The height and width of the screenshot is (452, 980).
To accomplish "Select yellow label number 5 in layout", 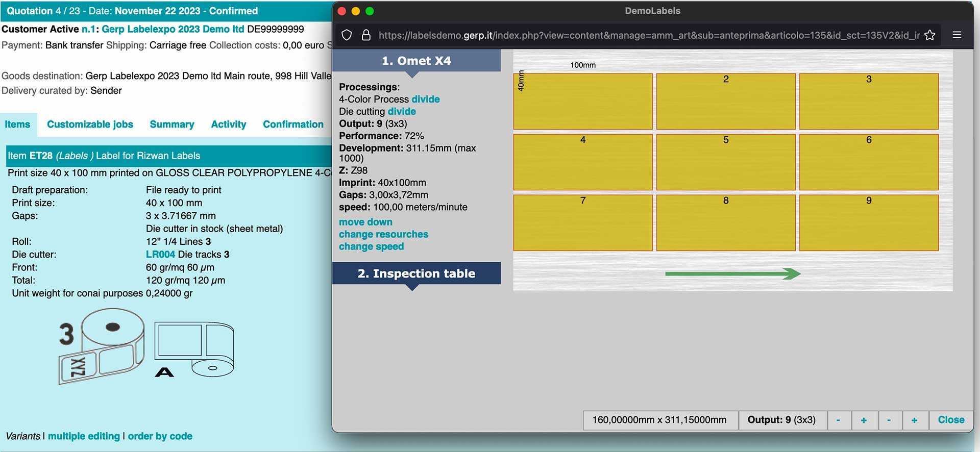I will pyautogui.click(x=725, y=162).
